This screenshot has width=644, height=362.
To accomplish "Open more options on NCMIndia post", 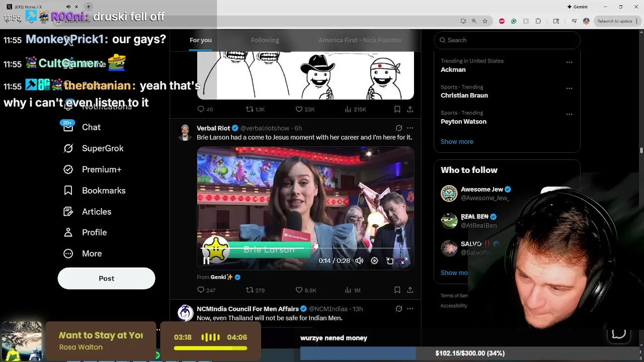I will pyautogui.click(x=410, y=309).
